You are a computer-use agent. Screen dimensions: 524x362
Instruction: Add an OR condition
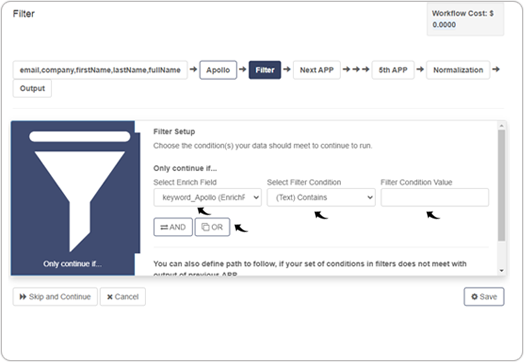click(x=212, y=227)
